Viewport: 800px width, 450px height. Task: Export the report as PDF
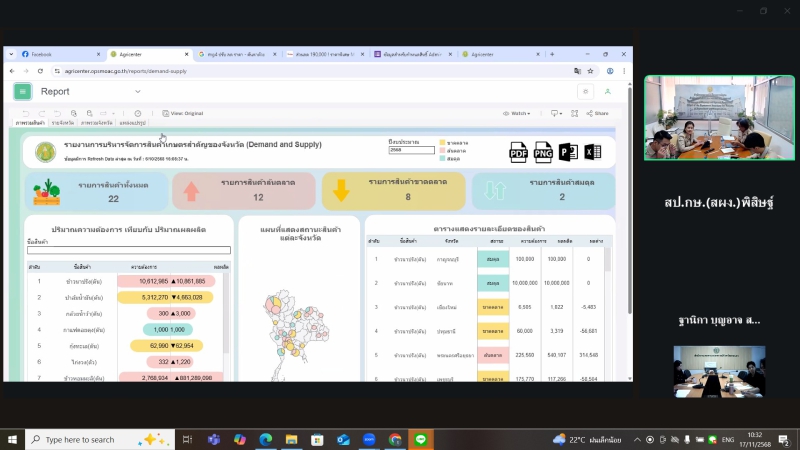pyautogui.click(x=518, y=152)
